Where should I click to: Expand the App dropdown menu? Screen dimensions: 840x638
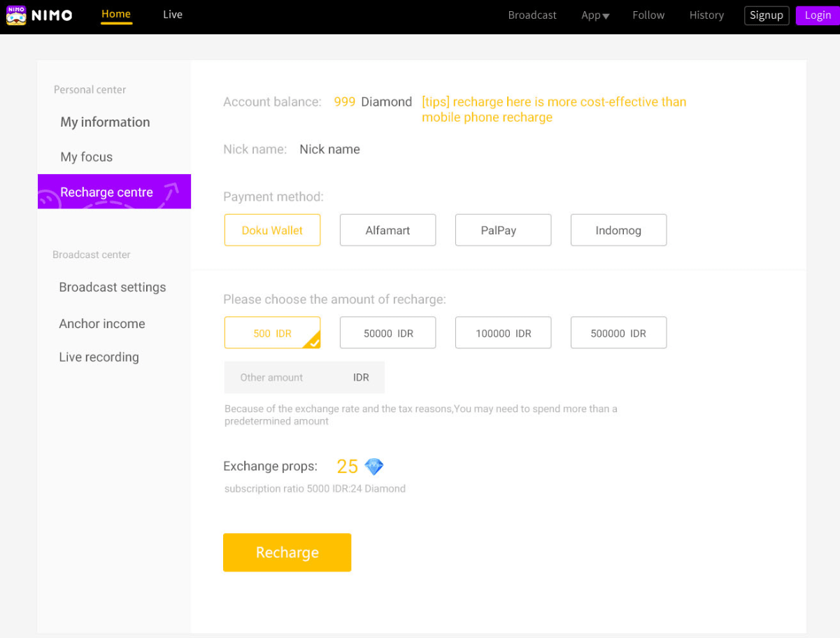tap(595, 15)
